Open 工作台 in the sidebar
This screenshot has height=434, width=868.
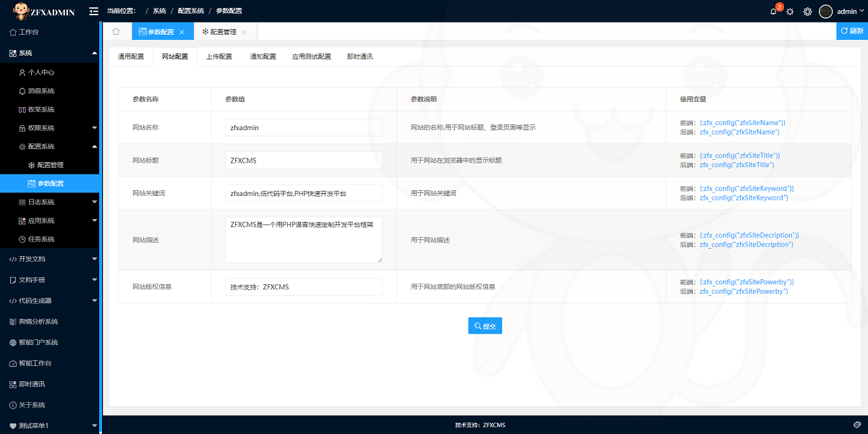pyautogui.click(x=50, y=32)
